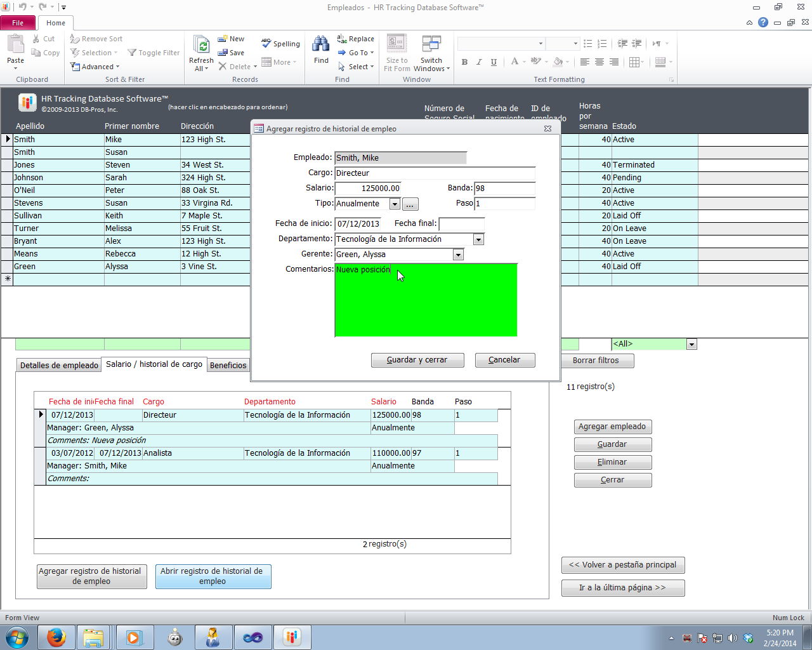Screen dimensions: 812x650
Task: Click Guardar y cerrar button
Action: pos(417,360)
